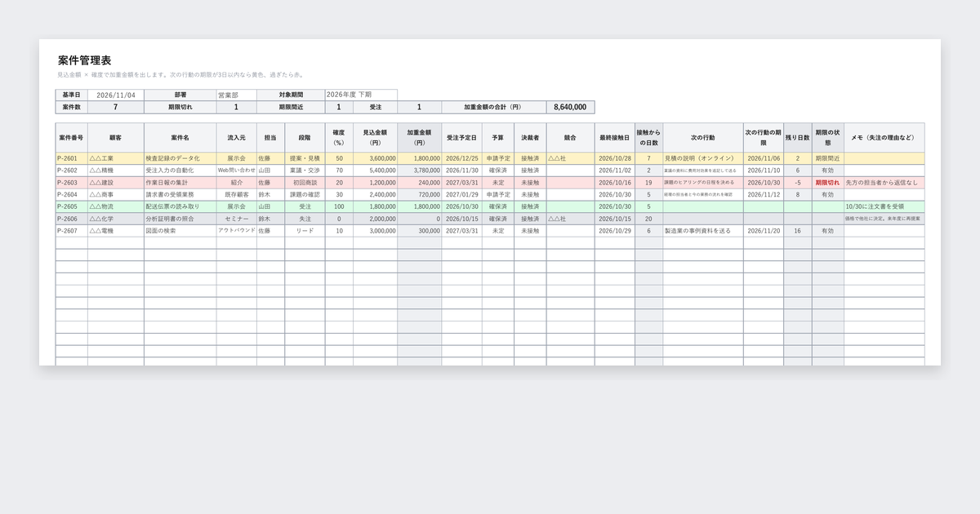Select the 段階 column header
This screenshot has height=514, width=980.
305,137
